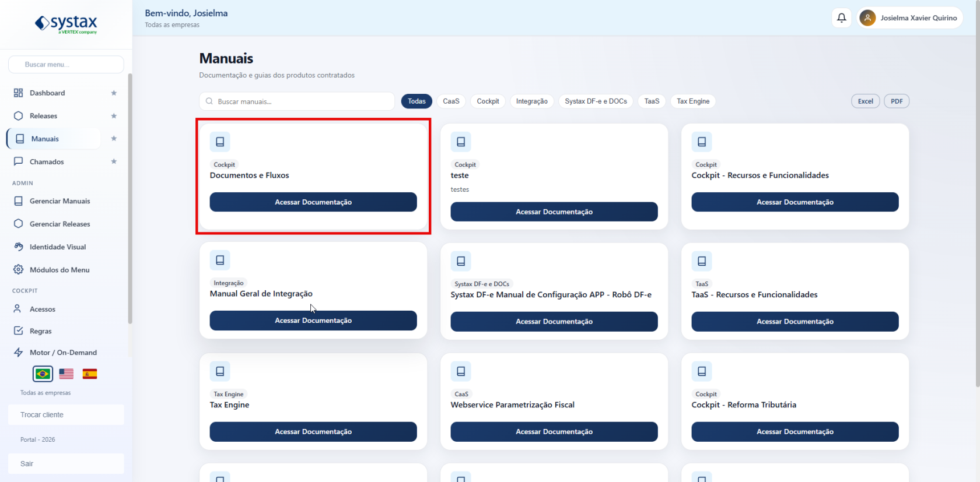Image resolution: width=980 pixels, height=482 pixels.
Task: Access documentation for Manual Geral de Integração
Action: pos(313,321)
